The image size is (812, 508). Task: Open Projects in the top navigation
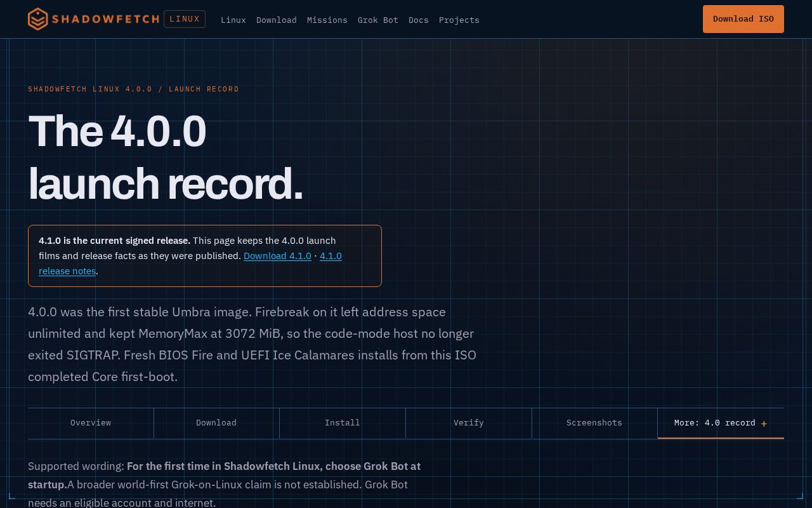[x=459, y=20]
